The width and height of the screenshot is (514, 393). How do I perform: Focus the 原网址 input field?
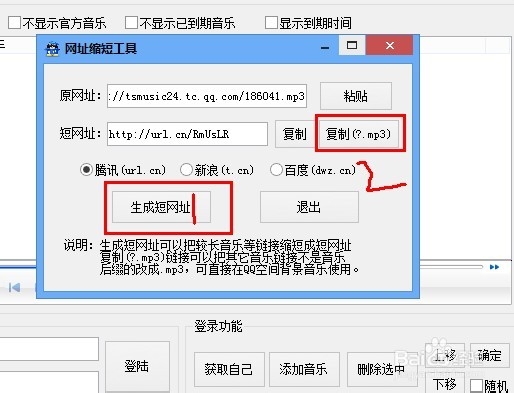point(207,96)
